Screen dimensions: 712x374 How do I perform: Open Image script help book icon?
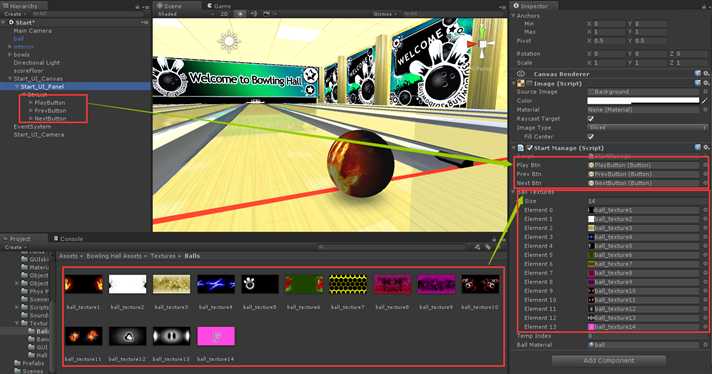tap(698, 84)
